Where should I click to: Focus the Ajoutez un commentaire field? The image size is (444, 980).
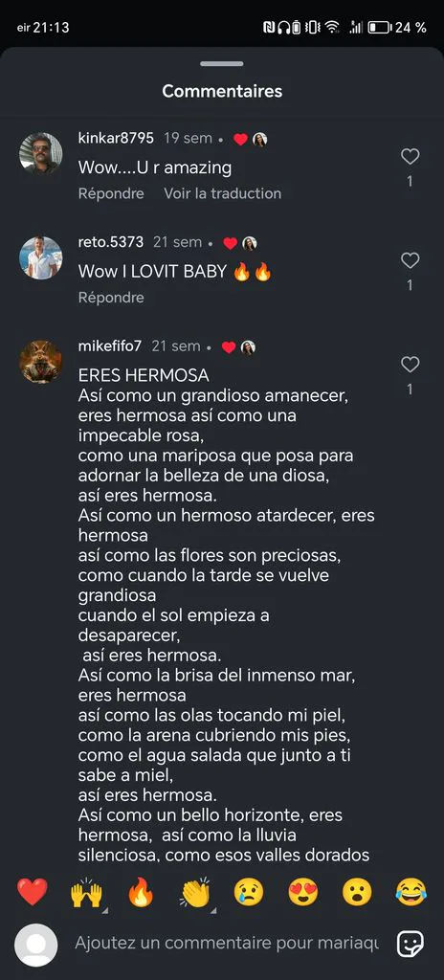(227, 943)
